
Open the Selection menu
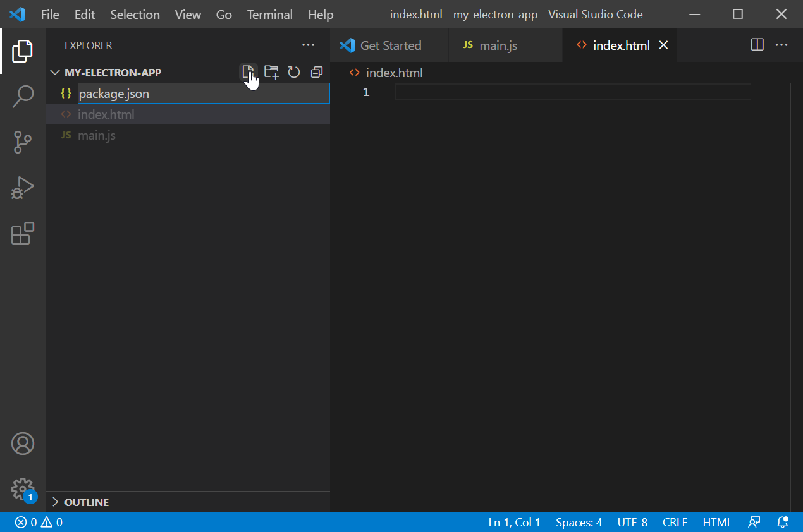point(135,15)
